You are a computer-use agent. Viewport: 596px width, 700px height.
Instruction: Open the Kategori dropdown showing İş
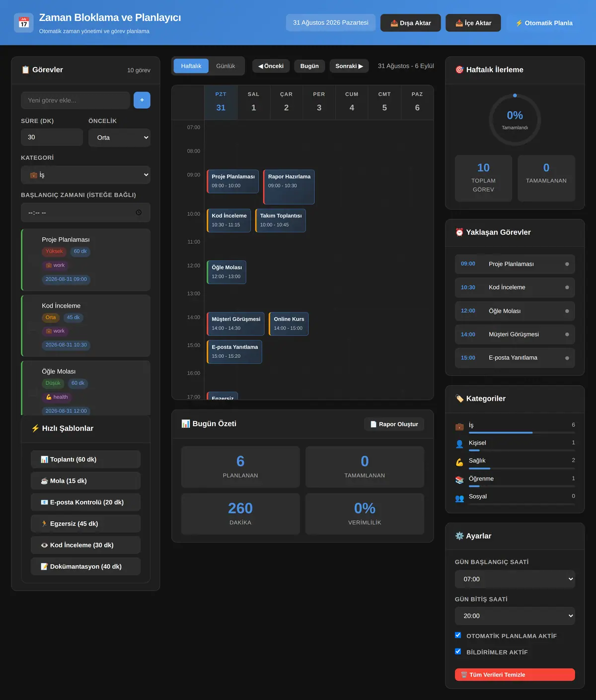pos(85,175)
